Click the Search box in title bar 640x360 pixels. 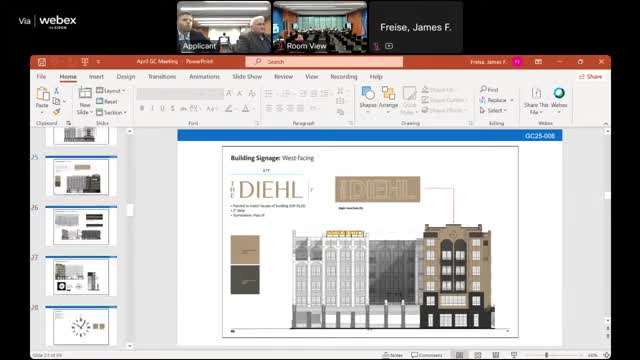(324, 62)
